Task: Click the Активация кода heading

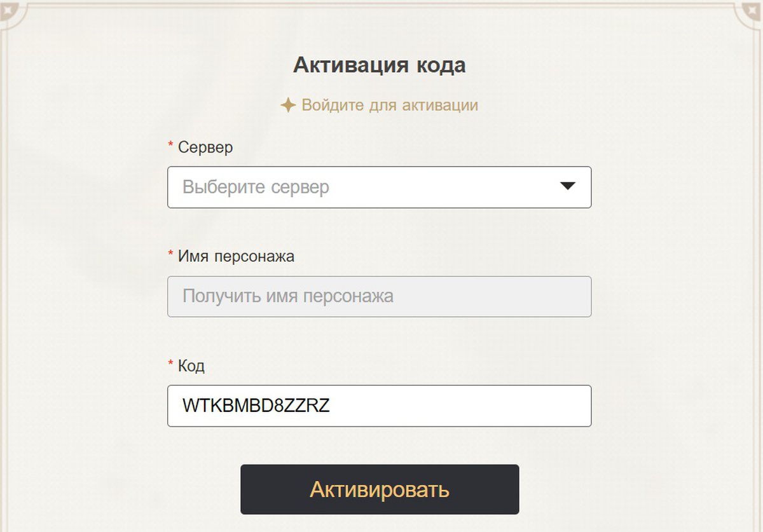Action: tap(379, 65)
